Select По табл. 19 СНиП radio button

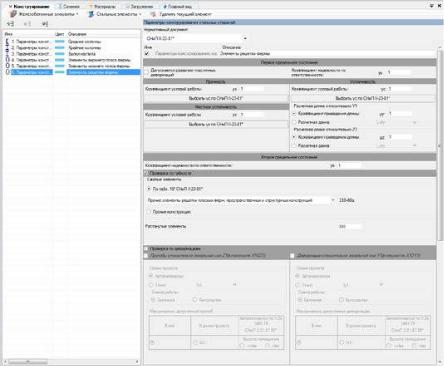tap(149, 189)
